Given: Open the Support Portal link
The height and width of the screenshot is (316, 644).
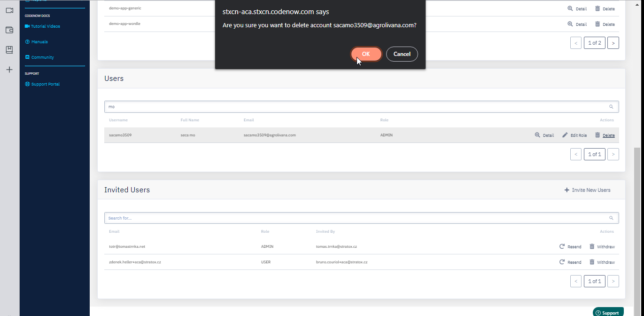Looking at the screenshot, I should pos(42,84).
